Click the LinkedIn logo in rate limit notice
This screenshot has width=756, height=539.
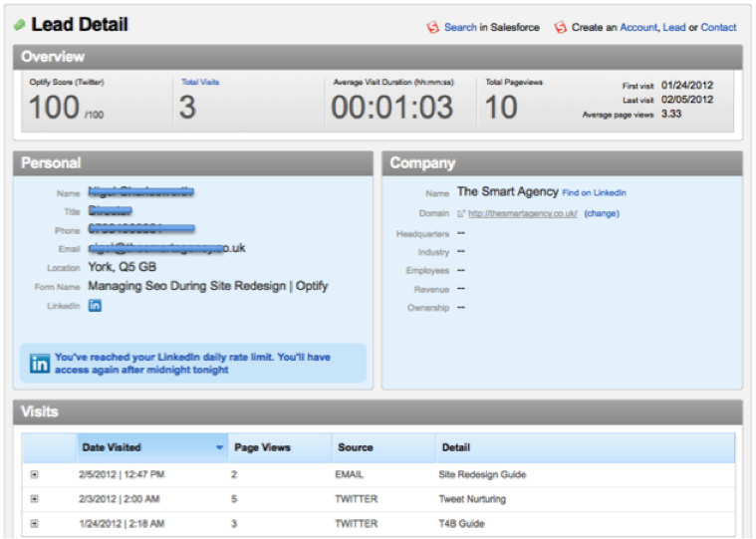[x=40, y=364]
